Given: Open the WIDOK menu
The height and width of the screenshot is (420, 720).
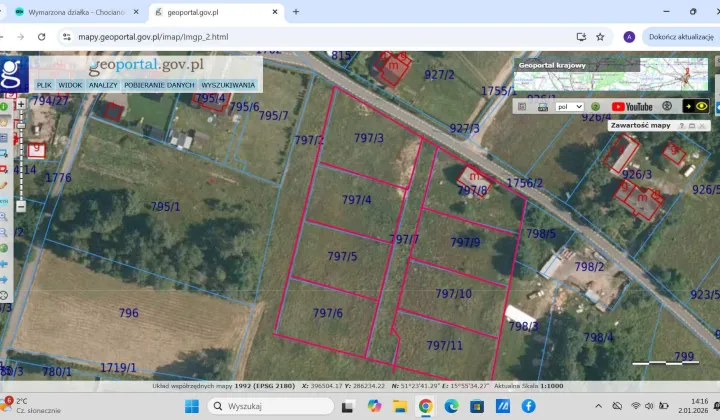Looking at the screenshot, I should pos(70,85).
